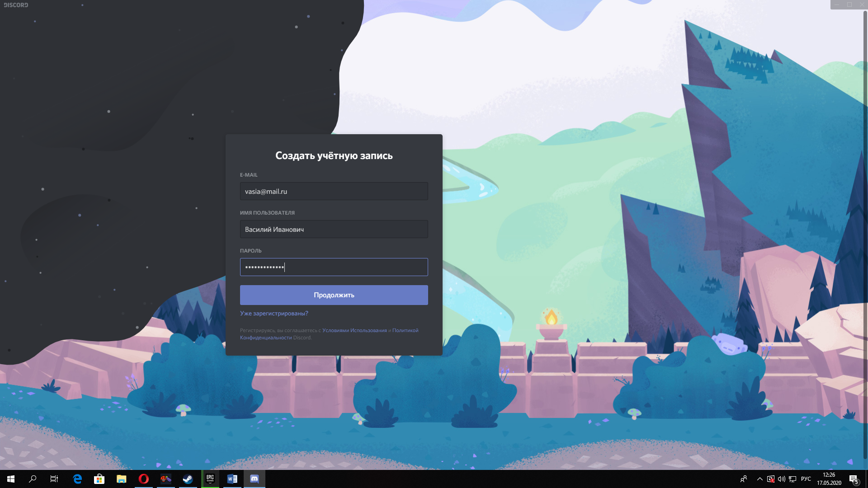Image resolution: width=868 pixels, height=488 pixels.
Task: Click the search icon in taskbar
Action: tap(33, 479)
